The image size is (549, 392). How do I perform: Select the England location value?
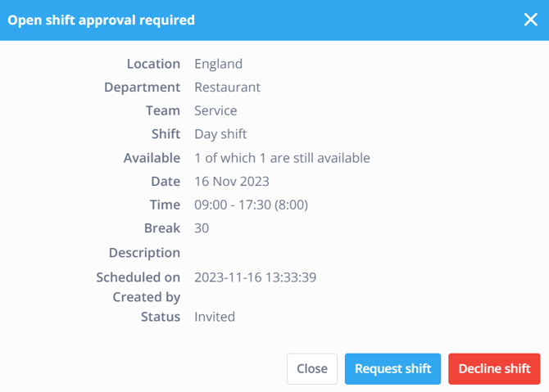pyautogui.click(x=218, y=64)
